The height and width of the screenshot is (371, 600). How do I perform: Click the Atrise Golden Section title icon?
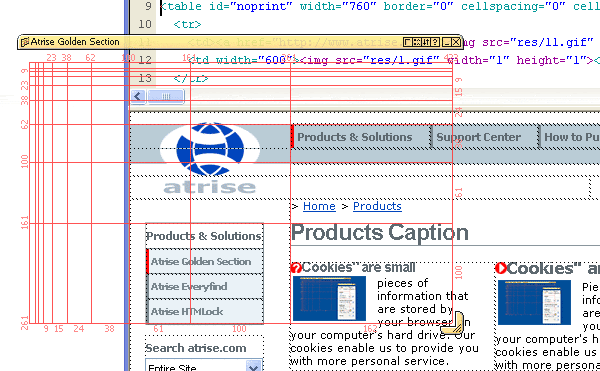25,42
